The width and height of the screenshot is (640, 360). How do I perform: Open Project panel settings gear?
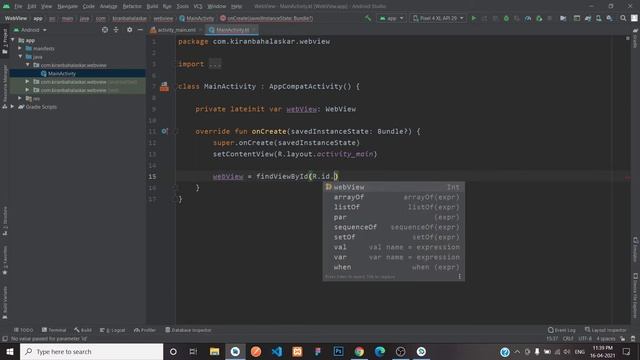click(x=129, y=30)
